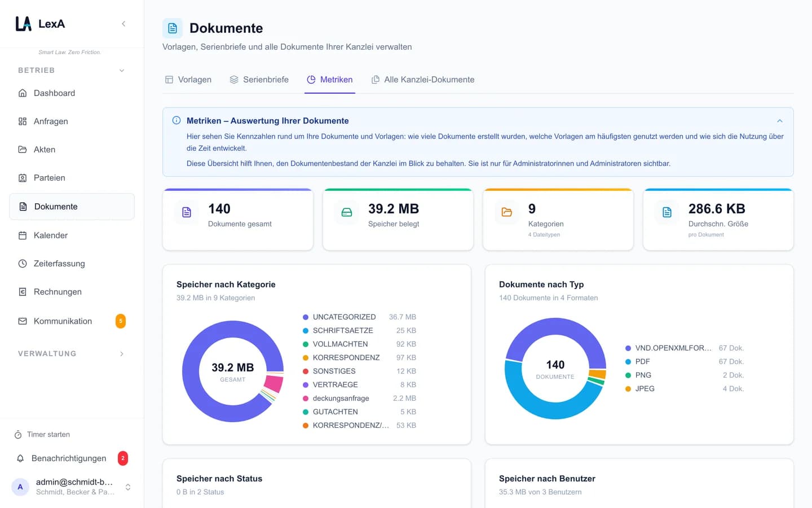
Task: Open the admin account switcher
Action: tap(128, 487)
